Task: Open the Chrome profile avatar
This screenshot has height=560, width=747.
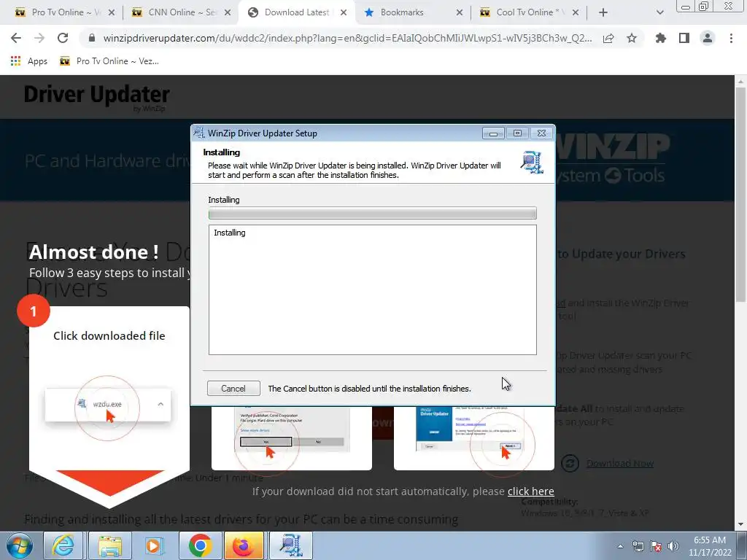Action: [708, 38]
